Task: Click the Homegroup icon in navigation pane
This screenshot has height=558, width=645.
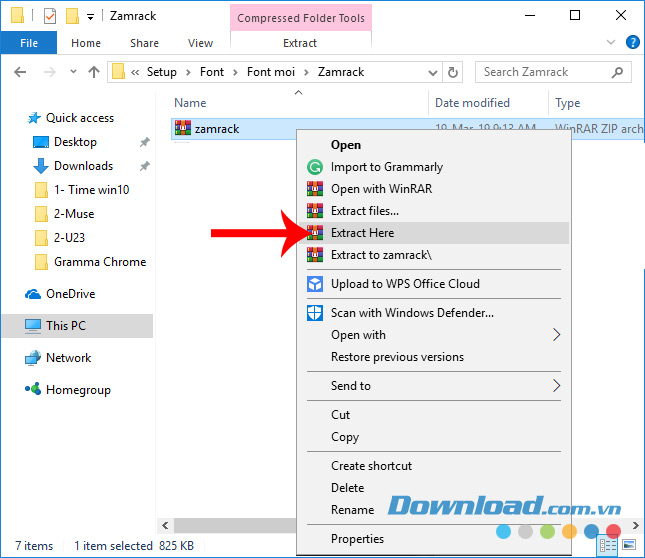Action: [x=33, y=389]
